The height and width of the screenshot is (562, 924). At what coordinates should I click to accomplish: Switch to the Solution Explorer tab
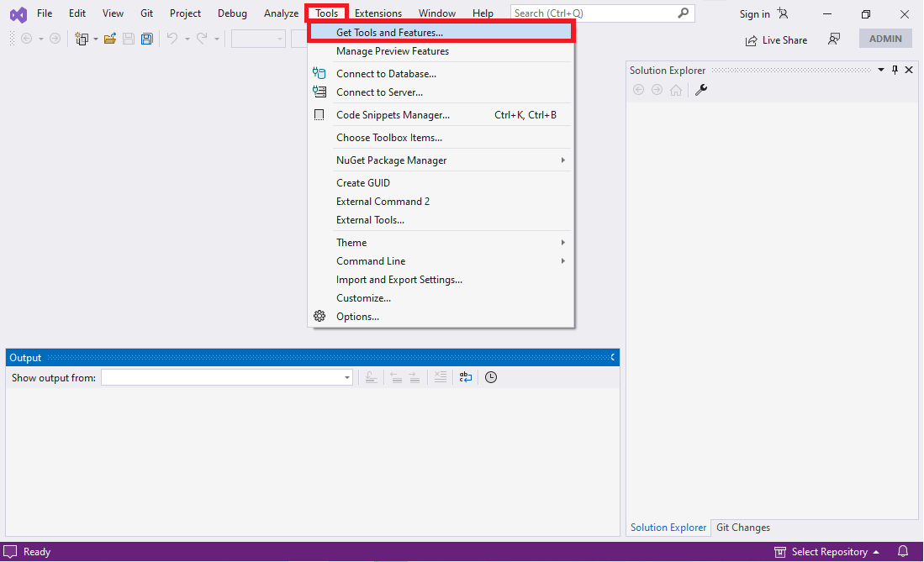(x=668, y=528)
